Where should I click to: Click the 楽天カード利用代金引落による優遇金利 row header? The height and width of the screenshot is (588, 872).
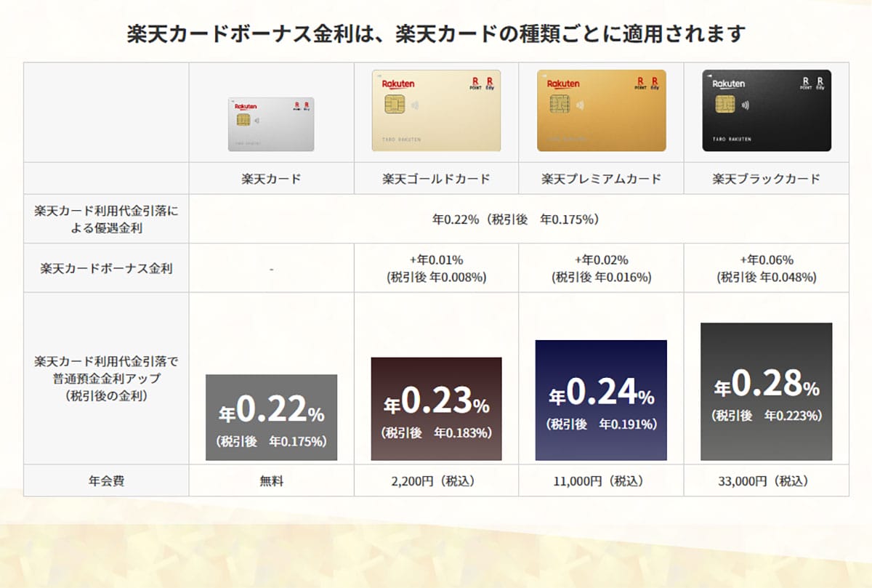(106, 219)
